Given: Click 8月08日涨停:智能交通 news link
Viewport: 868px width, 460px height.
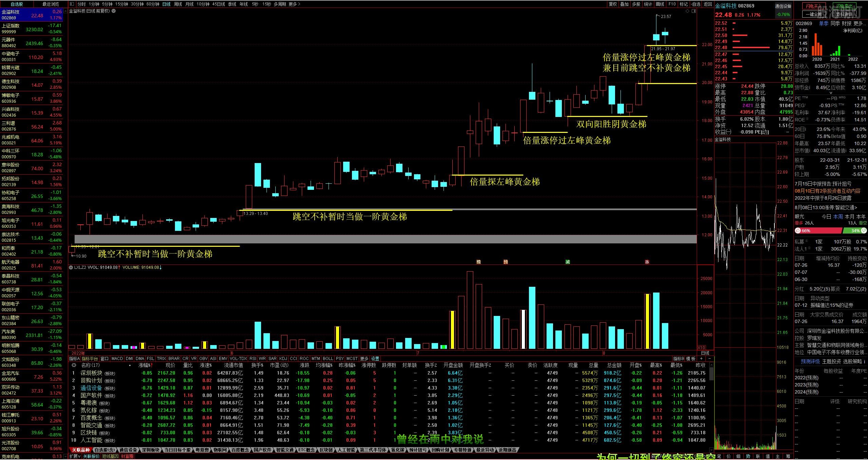Looking at the screenshot, I should click(x=826, y=207).
